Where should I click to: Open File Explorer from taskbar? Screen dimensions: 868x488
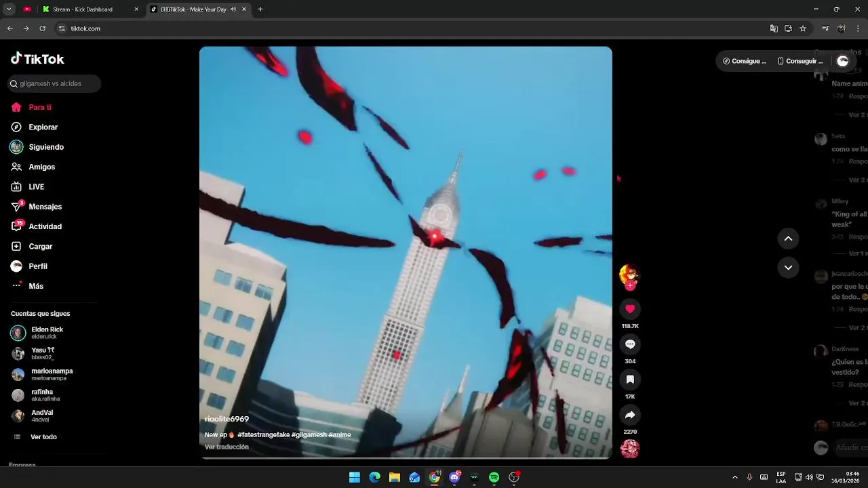click(395, 477)
